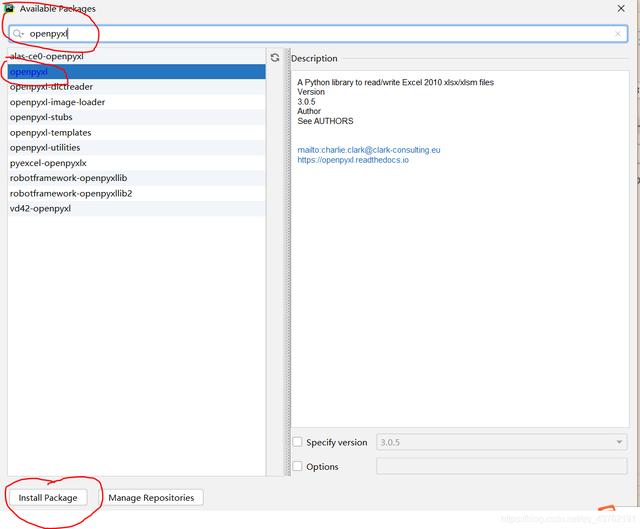The width and height of the screenshot is (640, 529).
Task: Select robotframework-openpyxllib2 package
Action: click(70, 193)
